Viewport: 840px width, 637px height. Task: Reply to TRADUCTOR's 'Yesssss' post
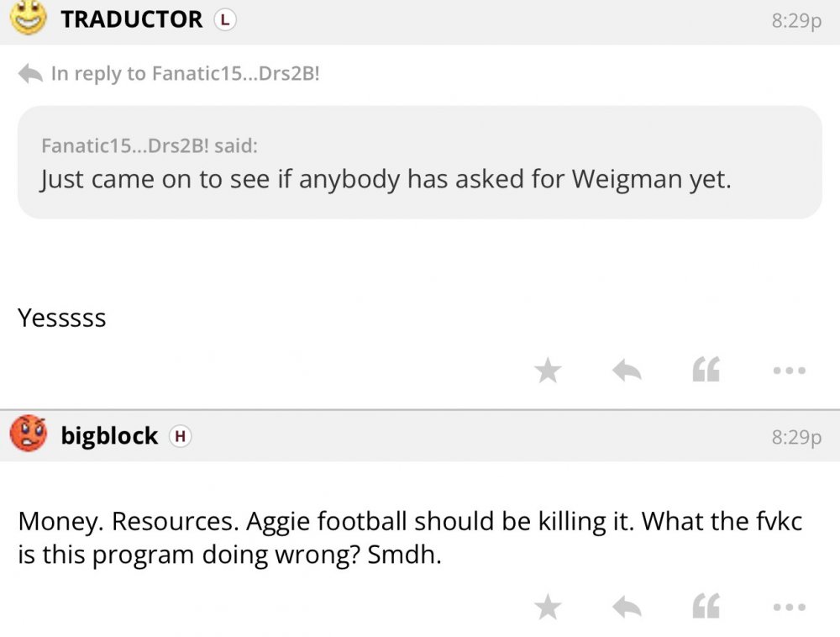pos(627,370)
